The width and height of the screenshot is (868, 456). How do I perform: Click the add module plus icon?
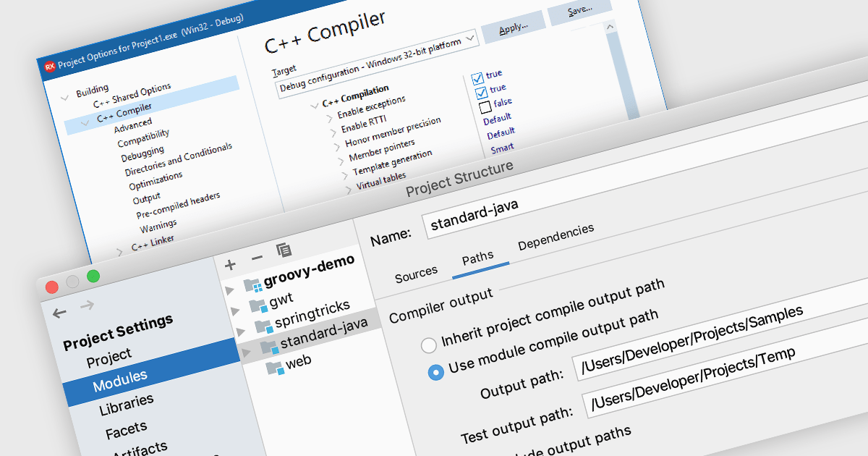(230, 265)
